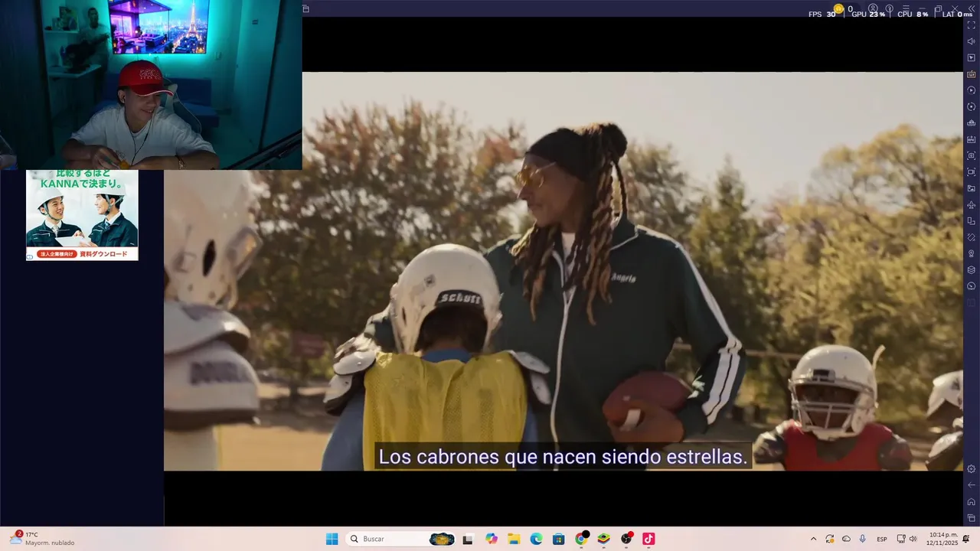The height and width of the screenshot is (551, 980).
Task: Click the OneDrive cloud tray icon
Action: coord(846,539)
